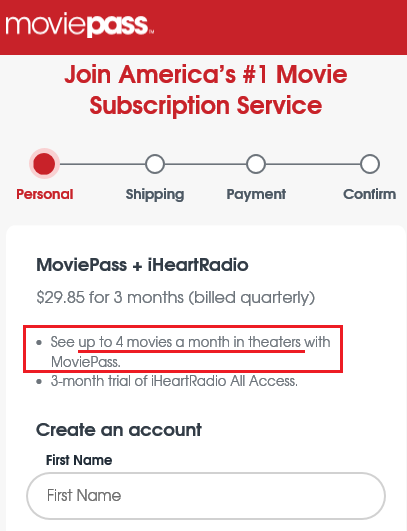Click the progress line between Personal and Shipping
The image size is (407, 531).
pos(102,164)
